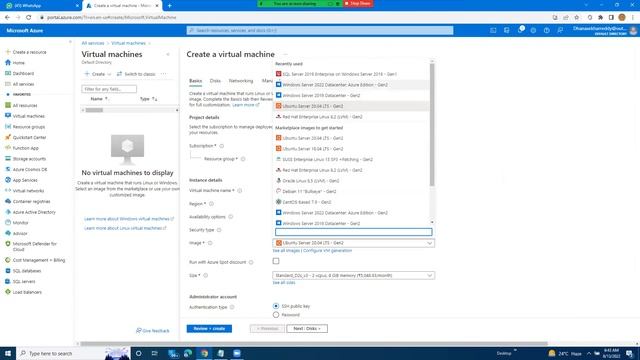Viewport: 640px width, 360px height.
Task: Open Load balancers in sidebar
Action: tap(23, 292)
